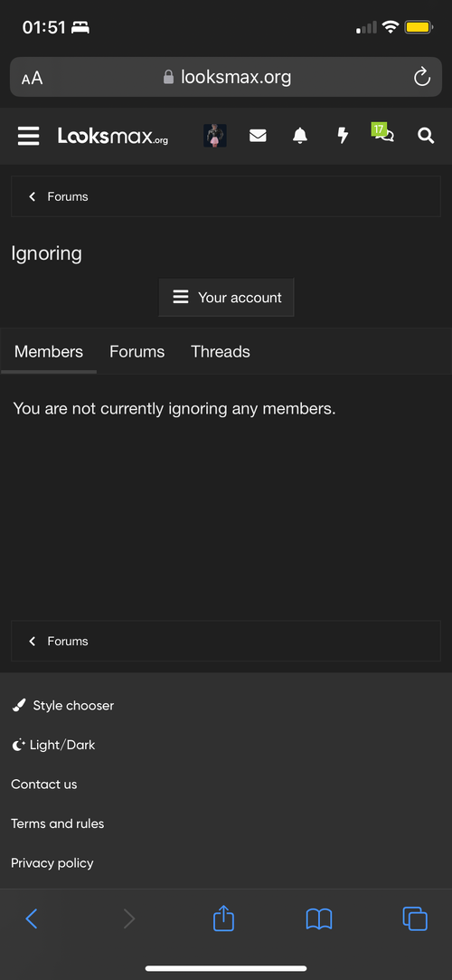Select the Members tab
This screenshot has width=452, height=980.
[x=49, y=352]
